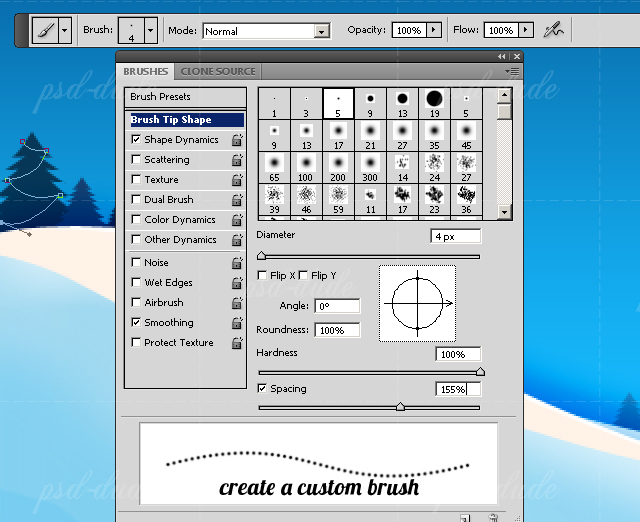Click the brush list scroll down arrow
640x522 pixels.
point(504,212)
